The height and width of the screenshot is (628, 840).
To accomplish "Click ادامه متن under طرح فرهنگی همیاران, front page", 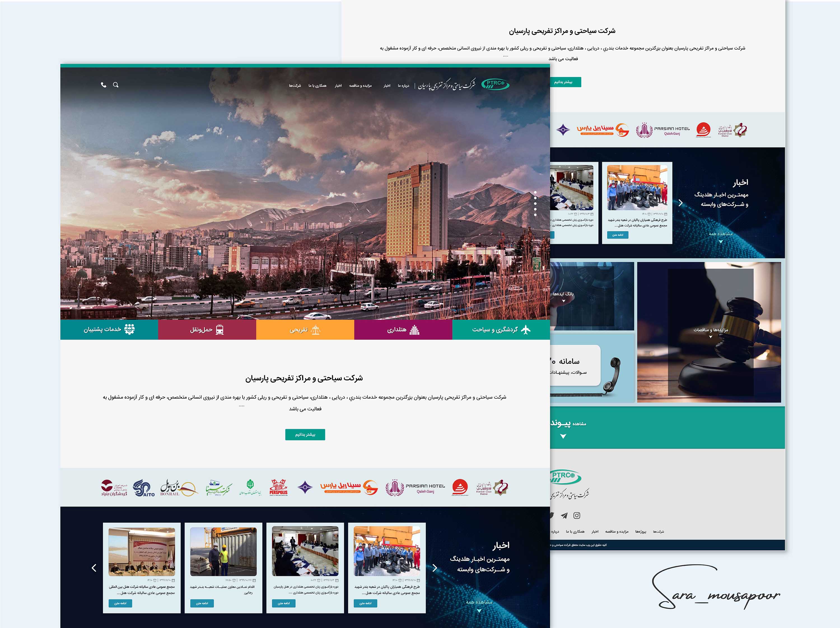I will (366, 603).
